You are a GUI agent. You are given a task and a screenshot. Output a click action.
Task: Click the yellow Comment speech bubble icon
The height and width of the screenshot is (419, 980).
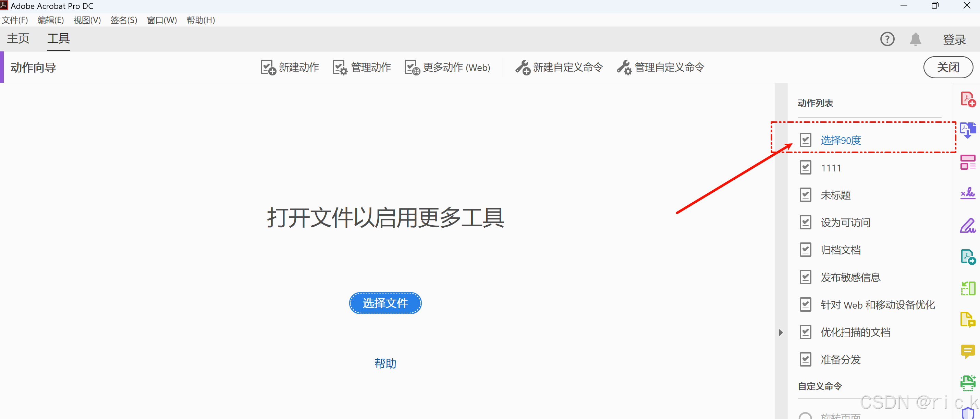click(x=968, y=351)
